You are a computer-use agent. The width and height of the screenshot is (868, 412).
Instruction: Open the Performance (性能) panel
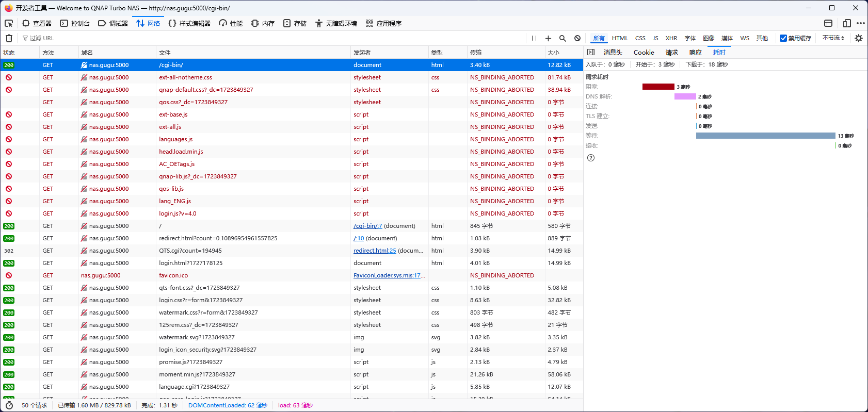(231, 23)
